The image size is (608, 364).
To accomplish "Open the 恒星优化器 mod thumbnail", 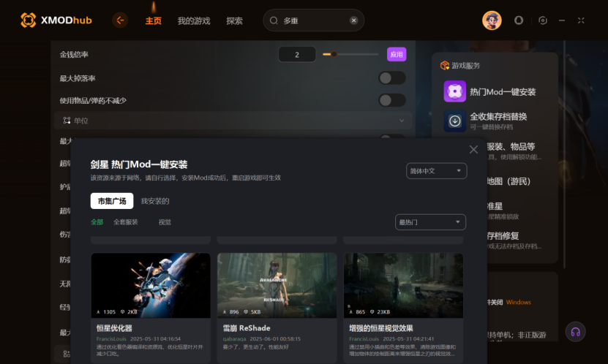I will click(151, 285).
